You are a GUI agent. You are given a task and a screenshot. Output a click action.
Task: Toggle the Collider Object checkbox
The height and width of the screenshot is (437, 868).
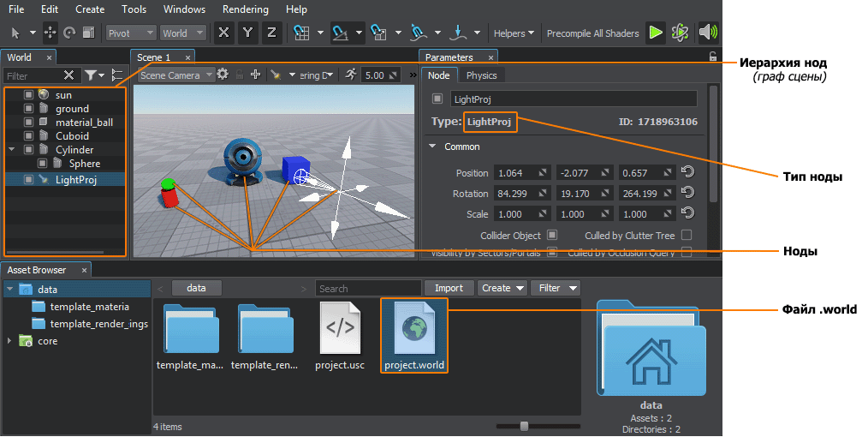click(552, 235)
